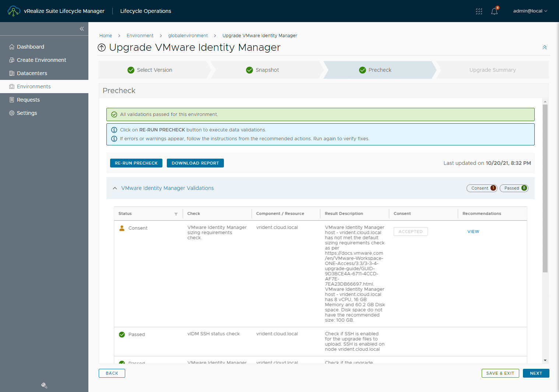
Task: Click the Check column header
Action: (x=194, y=213)
